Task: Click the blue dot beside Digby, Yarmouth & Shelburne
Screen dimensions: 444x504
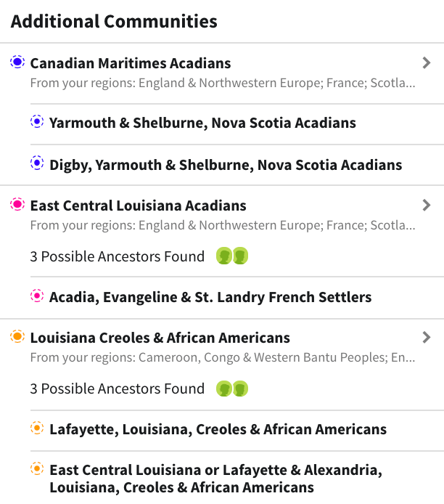Action: (37, 164)
